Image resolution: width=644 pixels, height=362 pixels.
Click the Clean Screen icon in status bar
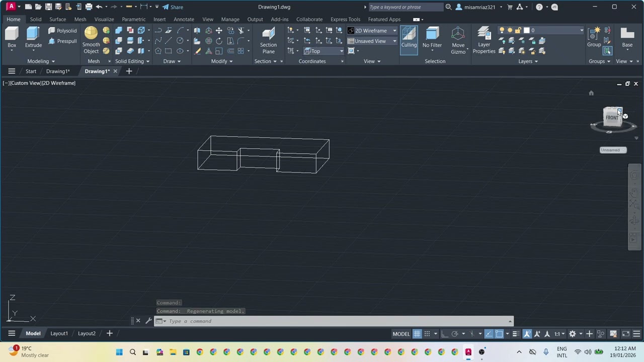pos(626,334)
